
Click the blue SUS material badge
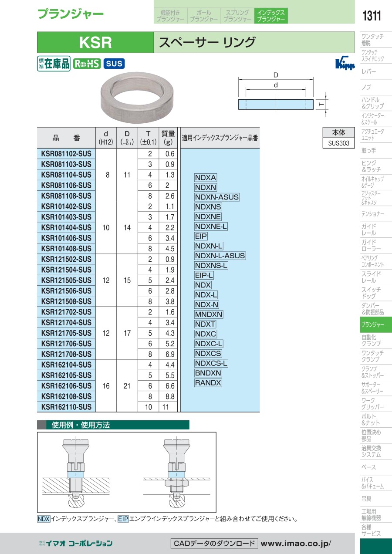pyautogui.click(x=114, y=64)
